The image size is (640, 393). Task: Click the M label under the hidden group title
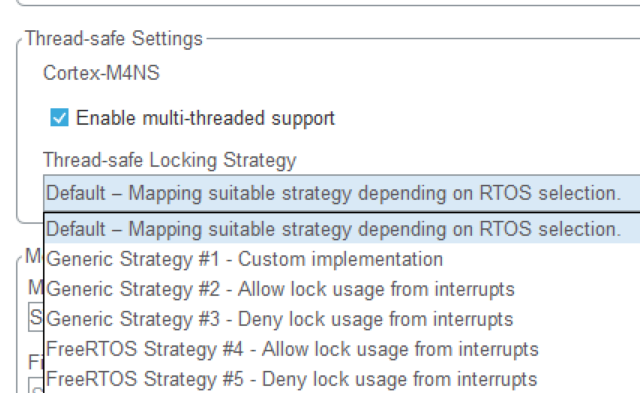pos(36,287)
